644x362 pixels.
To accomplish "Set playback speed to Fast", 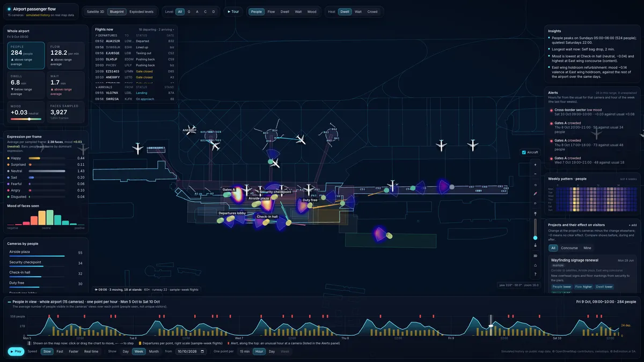I will [60, 351].
